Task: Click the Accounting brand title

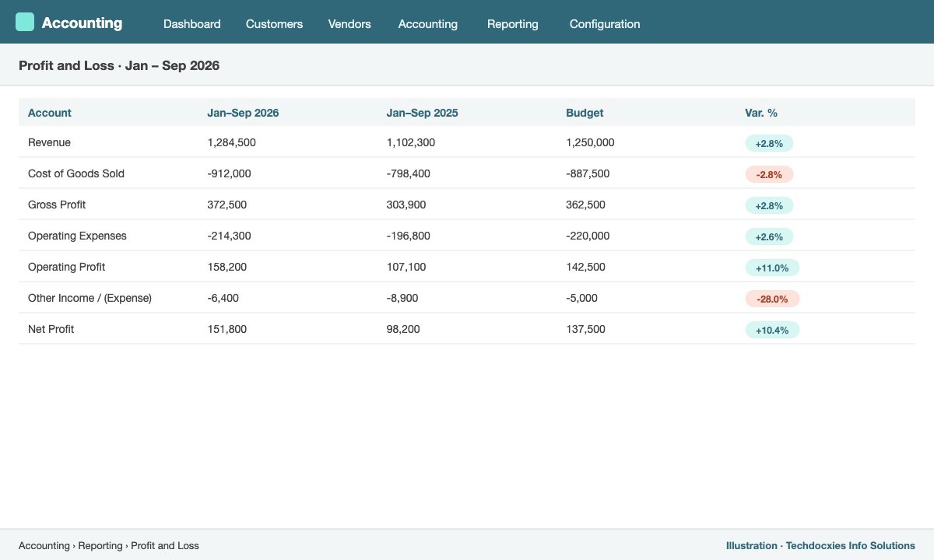Action: 82,23
